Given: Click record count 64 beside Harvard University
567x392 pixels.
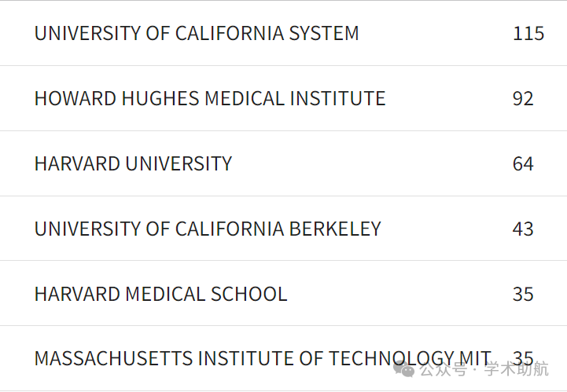Looking at the screenshot, I should pos(523,163).
